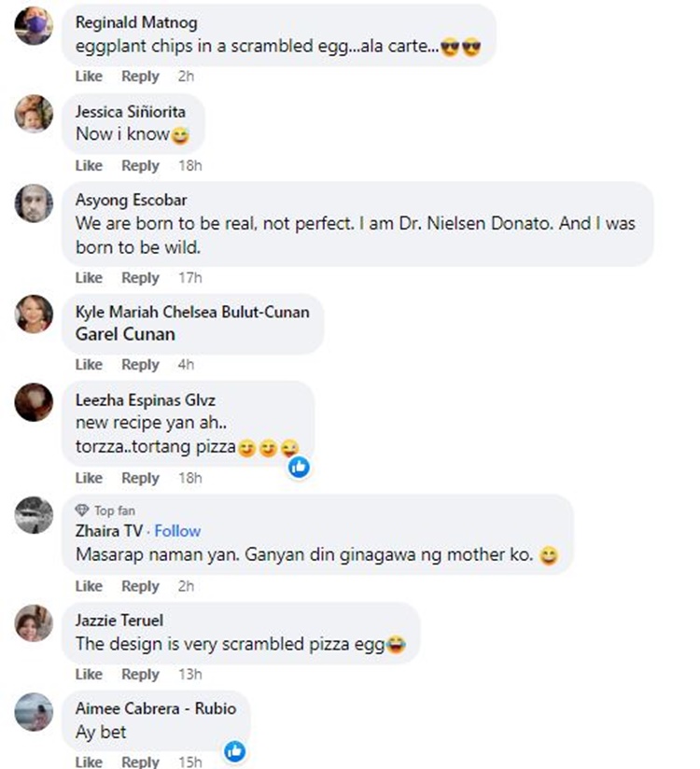Reply to Jazzie Teruel's comment
The image size is (700, 769).
[x=141, y=674]
